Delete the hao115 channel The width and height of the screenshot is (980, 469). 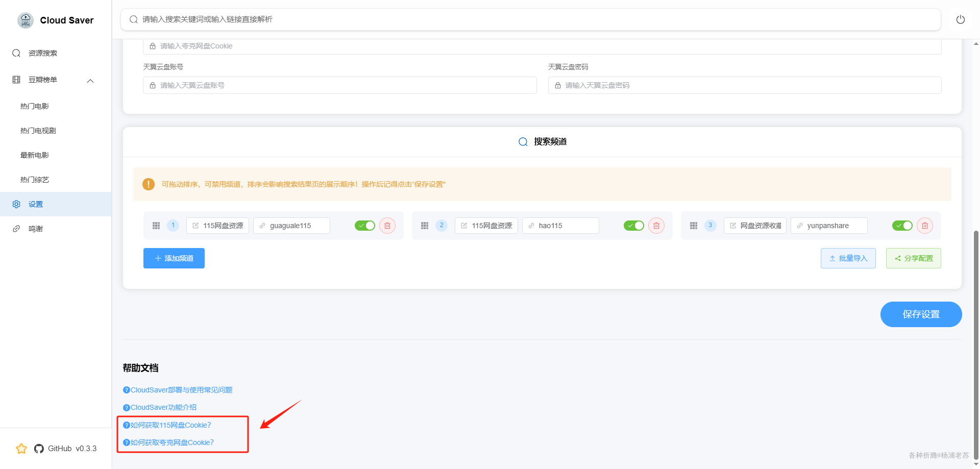(x=656, y=226)
